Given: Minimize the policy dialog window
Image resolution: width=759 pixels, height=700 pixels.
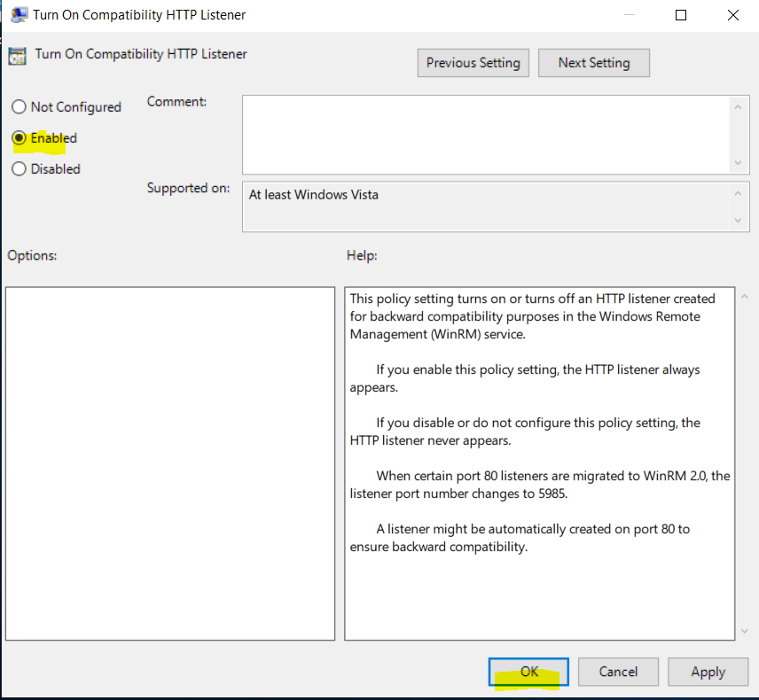Looking at the screenshot, I should [630, 15].
